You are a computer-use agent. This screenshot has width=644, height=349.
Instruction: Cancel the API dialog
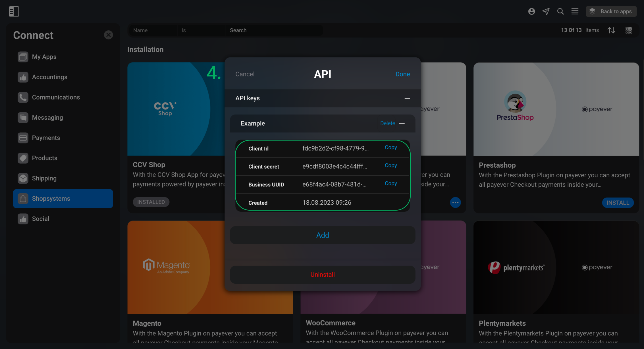pos(245,74)
